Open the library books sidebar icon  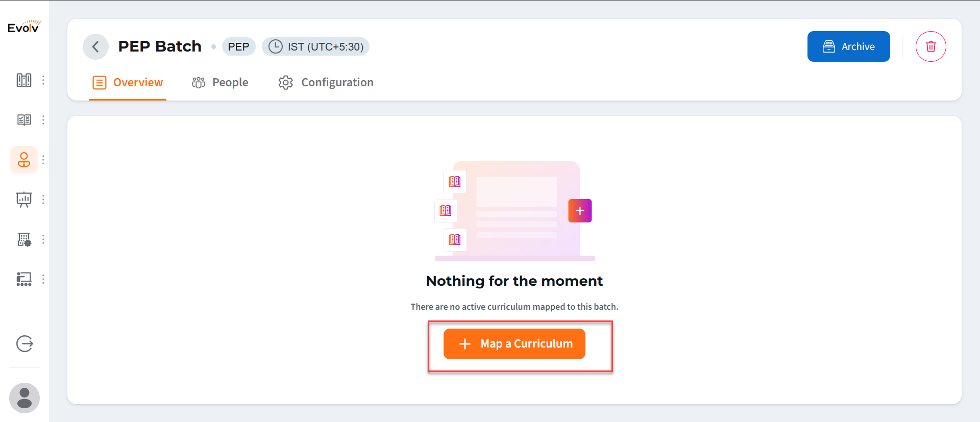24,80
